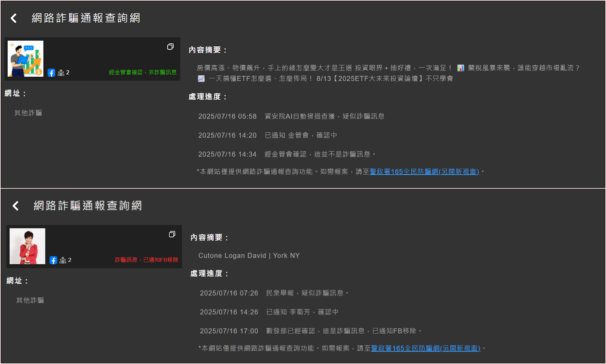Viewport: 606px width, 364px height.
Task: Click 其他詐騙 under 網址 in the ETF report
Action: tap(28, 113)
